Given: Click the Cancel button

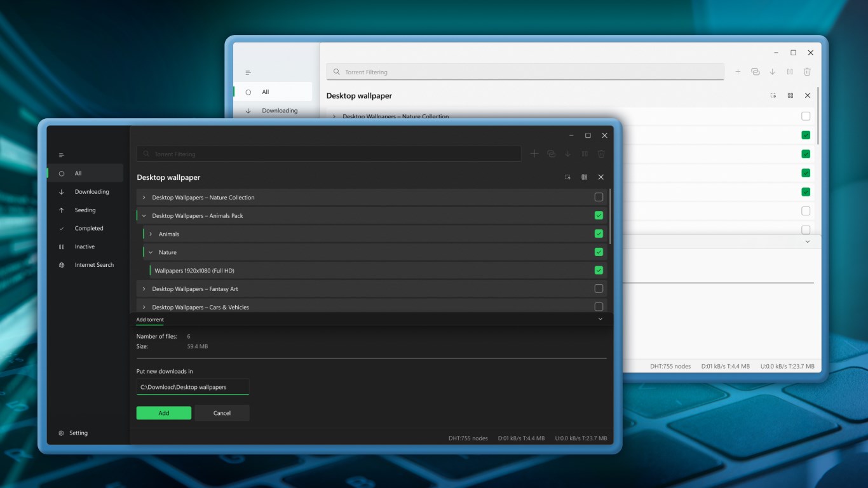Looking at the screenshot, I should (222, 413).
